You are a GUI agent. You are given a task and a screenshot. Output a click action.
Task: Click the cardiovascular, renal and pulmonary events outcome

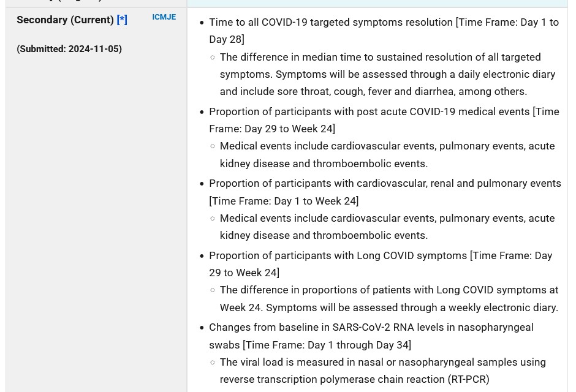[x=385, y=183]
